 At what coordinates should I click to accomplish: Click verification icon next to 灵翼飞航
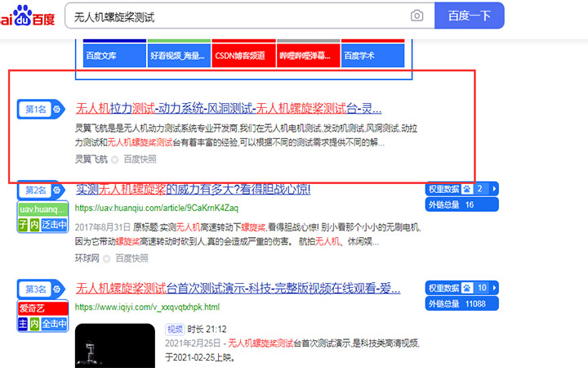[x=115, y=159]
